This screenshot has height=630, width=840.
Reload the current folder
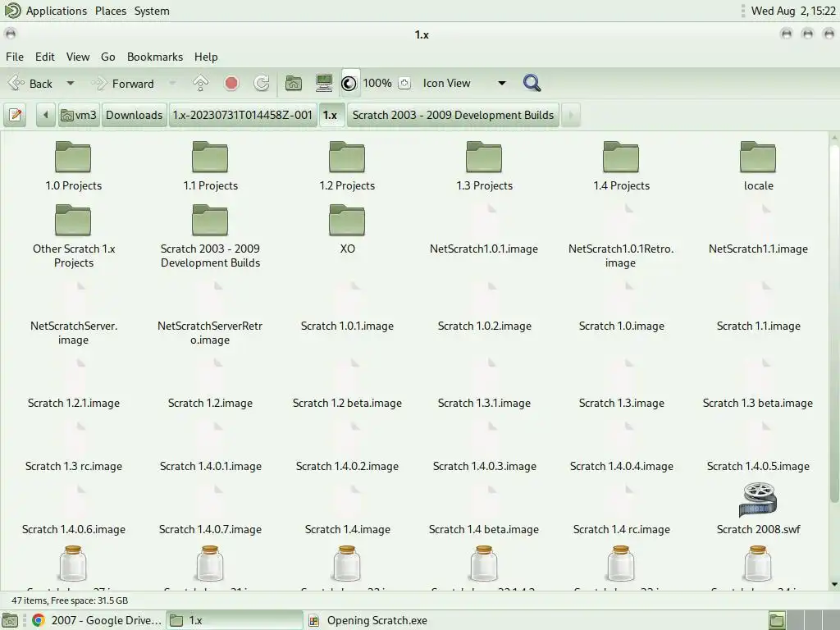[262, 83]
